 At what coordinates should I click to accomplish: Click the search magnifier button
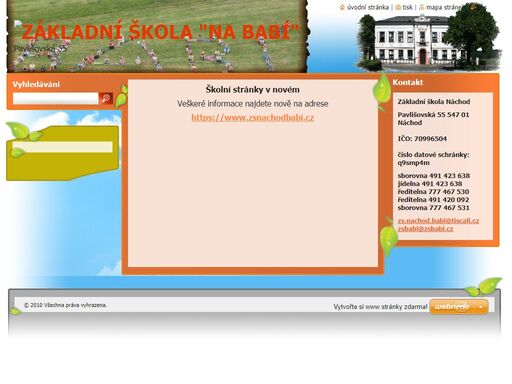(x=106, y=98)
